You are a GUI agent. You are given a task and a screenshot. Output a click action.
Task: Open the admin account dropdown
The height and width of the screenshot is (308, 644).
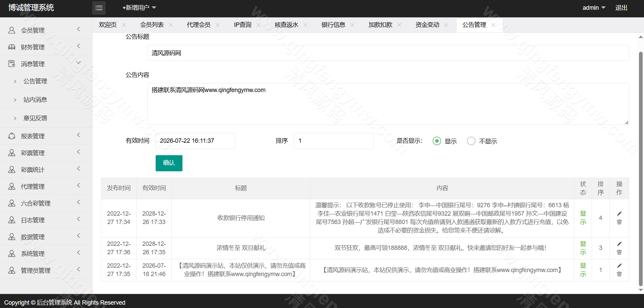pyautogui.click(x=593, y=8)
